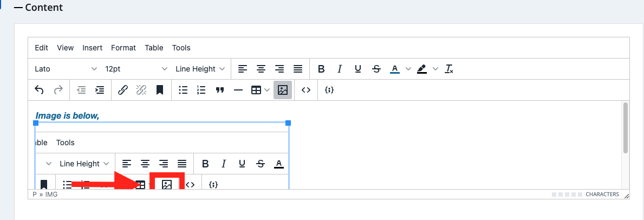Open the text color picker dropdown arrow
The width and height of the screenshot is (644, 220).
pos(408,69)
